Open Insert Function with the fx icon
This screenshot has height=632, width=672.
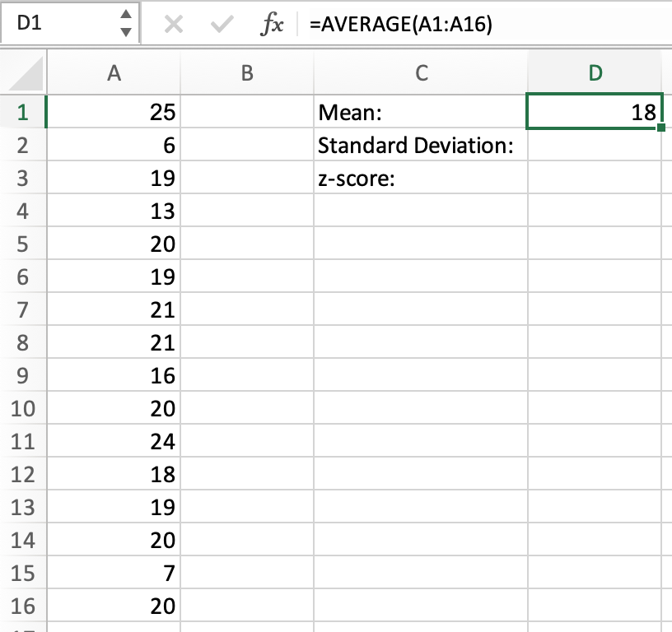tap(271, 25)
